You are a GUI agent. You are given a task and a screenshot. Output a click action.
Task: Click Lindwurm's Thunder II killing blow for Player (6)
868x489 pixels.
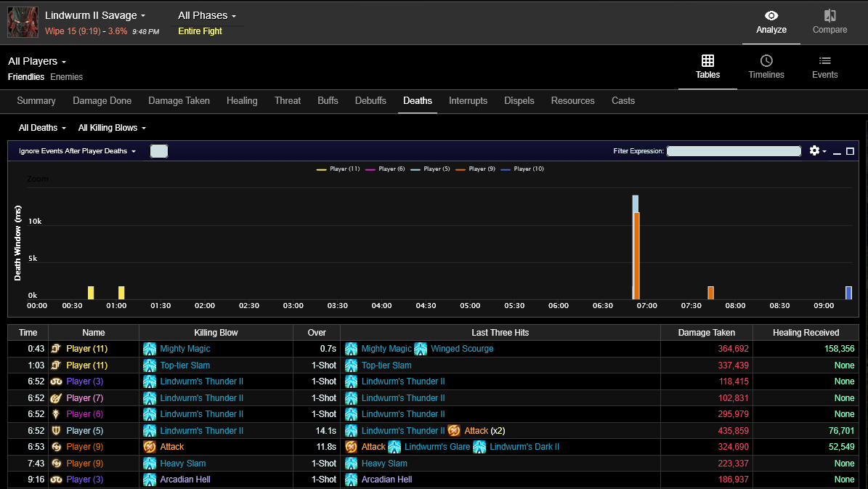201,414
